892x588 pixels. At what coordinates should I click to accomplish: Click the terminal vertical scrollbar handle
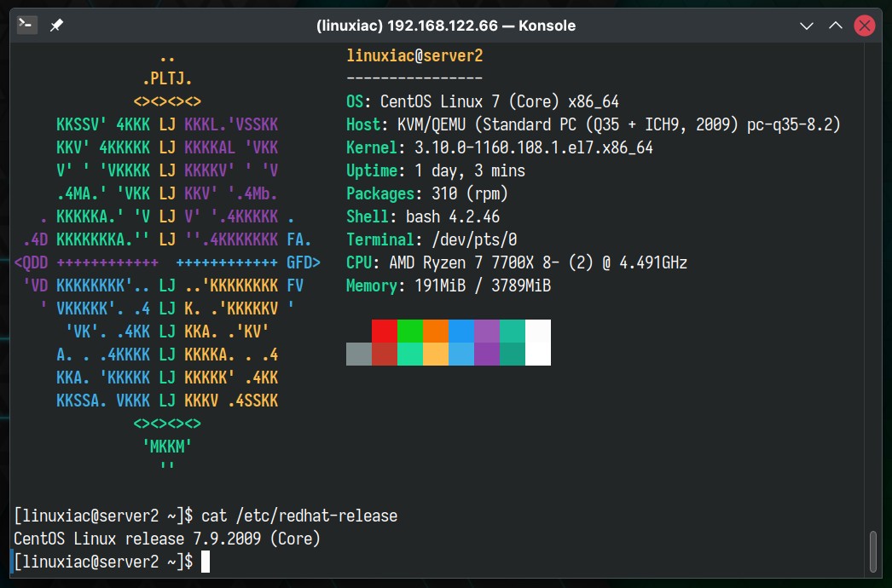point(873,551)
